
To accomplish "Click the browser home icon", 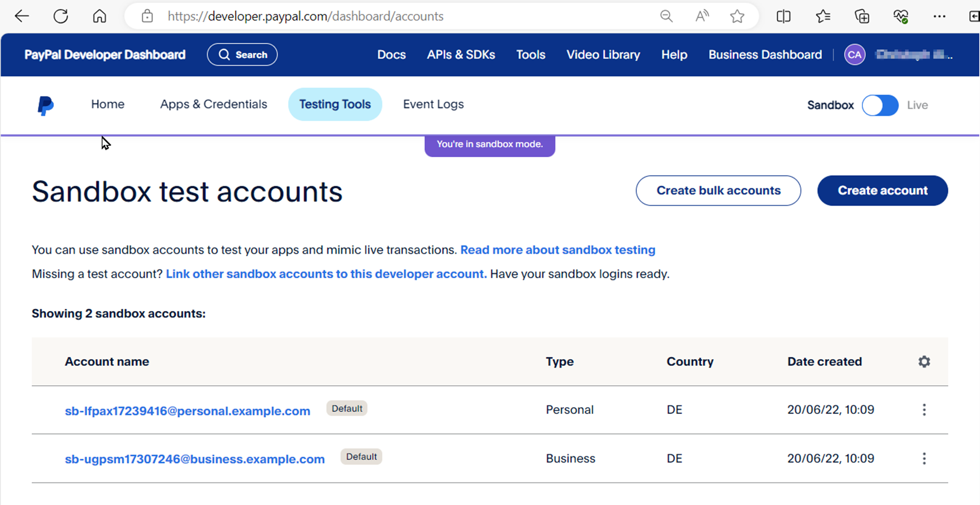I will point(99,16).
